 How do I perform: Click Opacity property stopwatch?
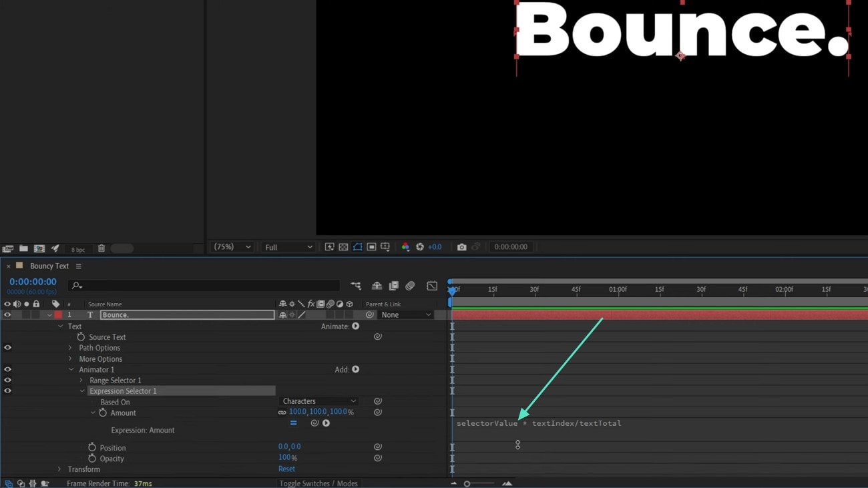(x=92, y=459)
